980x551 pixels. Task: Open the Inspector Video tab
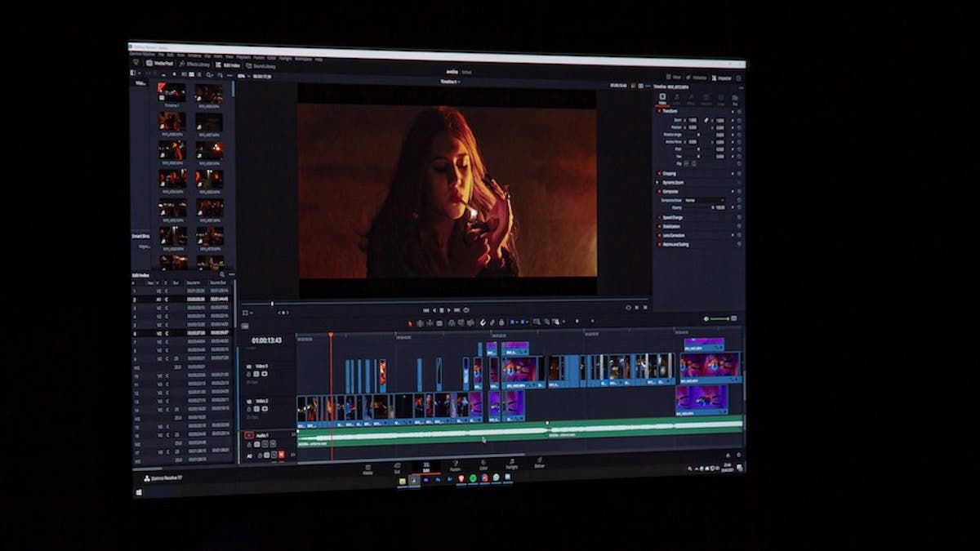pyautogui.click(x=662, y=99)
